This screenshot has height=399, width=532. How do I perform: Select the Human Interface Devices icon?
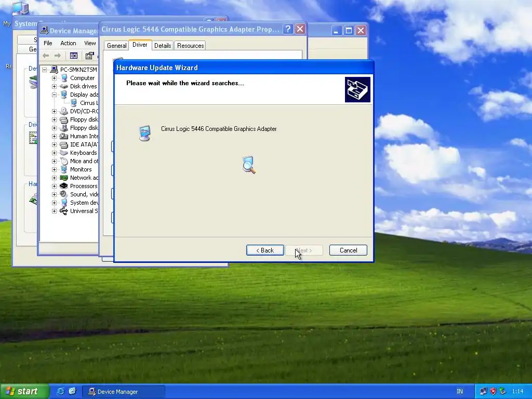(x=64, y=136)
